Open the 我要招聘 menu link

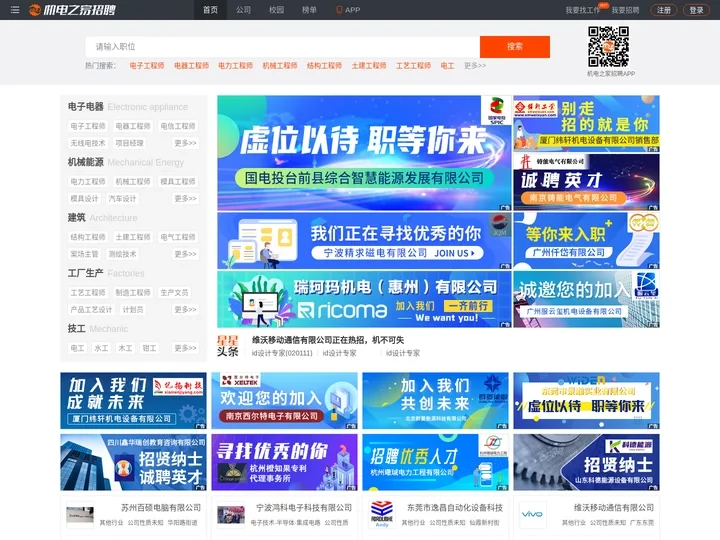click(x=625, y=10)
